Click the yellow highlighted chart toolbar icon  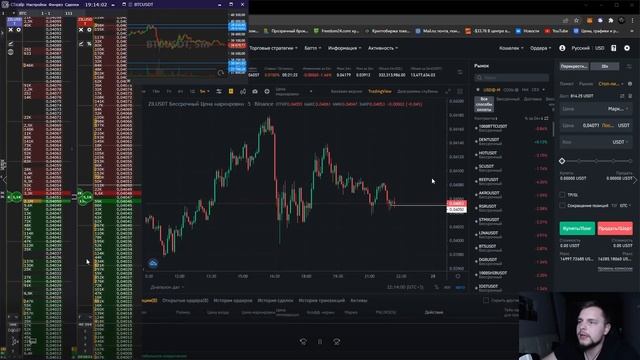[231, 91]
